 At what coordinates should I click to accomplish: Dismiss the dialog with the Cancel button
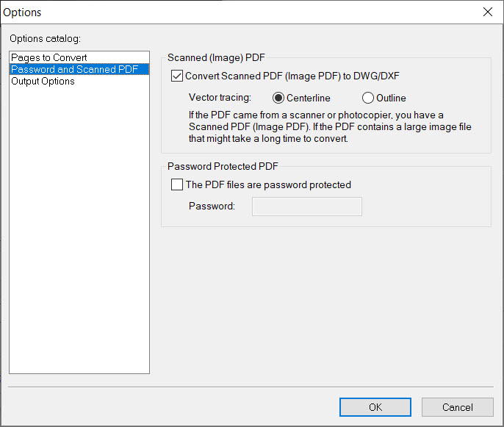[458, 407]
